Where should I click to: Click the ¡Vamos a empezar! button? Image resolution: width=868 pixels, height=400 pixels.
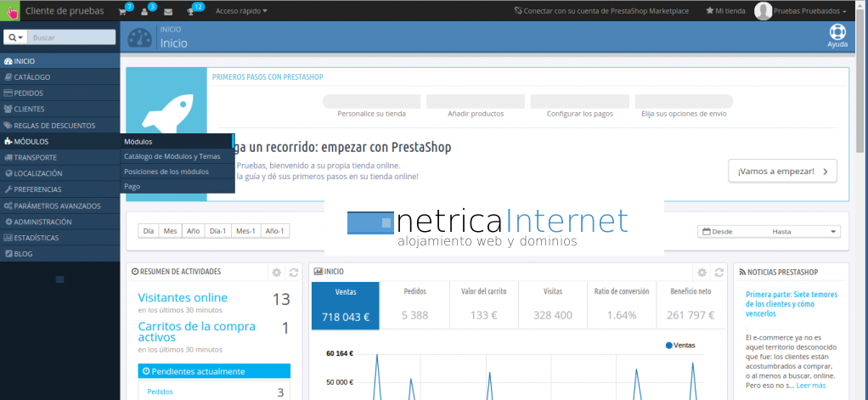(782, 172)
